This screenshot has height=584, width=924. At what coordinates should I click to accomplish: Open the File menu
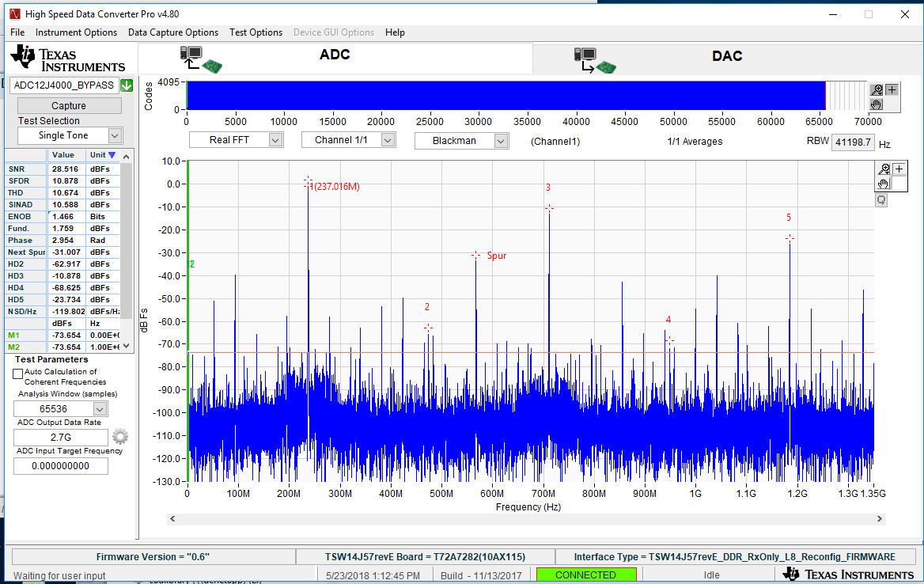pyautogui.click(x=17, y=32)
